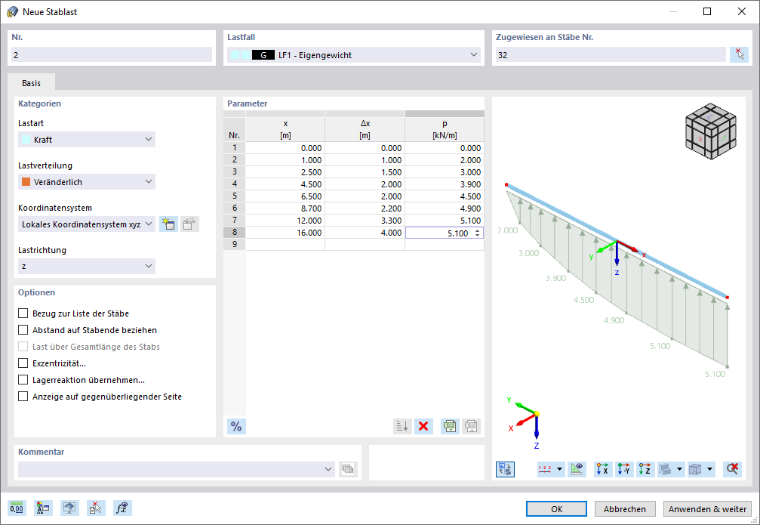Screen dimensions: 760x525
Task: Click the p [kN/m] column header
Action: [x=444, y=129]
